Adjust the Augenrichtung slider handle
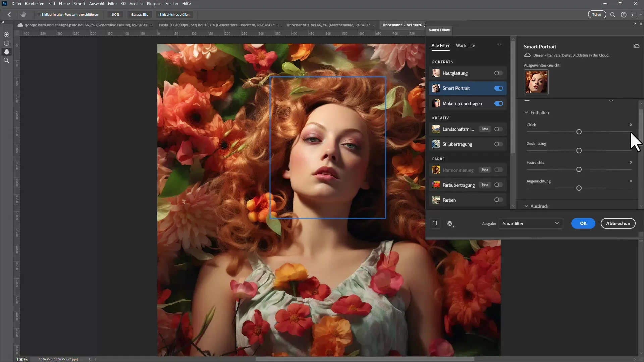Screen dimensions: 644x362 tap(579, 188)
